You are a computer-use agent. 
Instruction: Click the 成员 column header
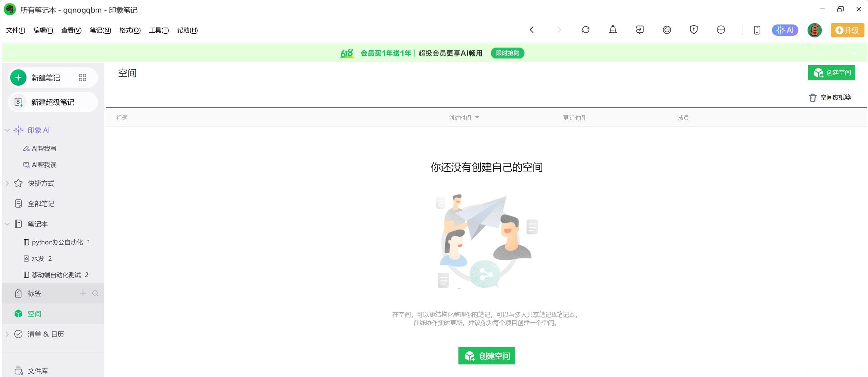pyautogui.click(x=683, y=118)
